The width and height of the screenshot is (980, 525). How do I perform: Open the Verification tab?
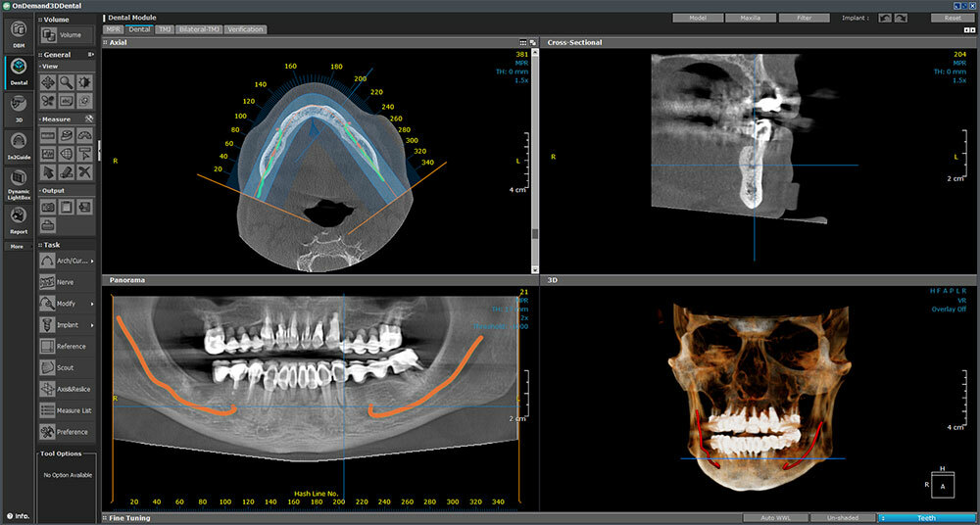click(x=245, y=29)
